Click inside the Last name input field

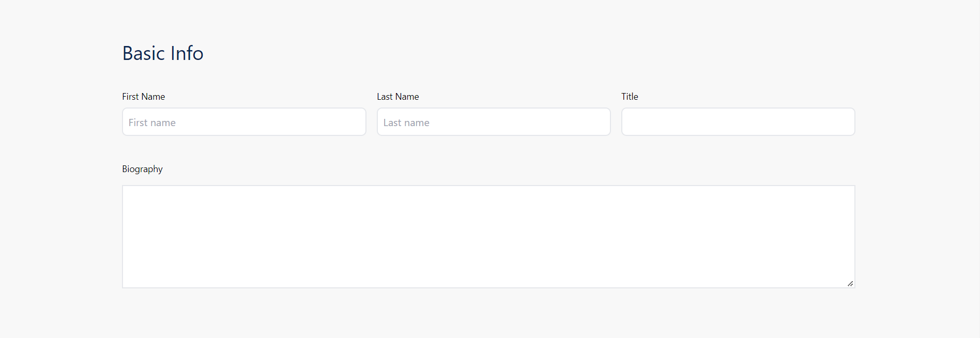493,122
